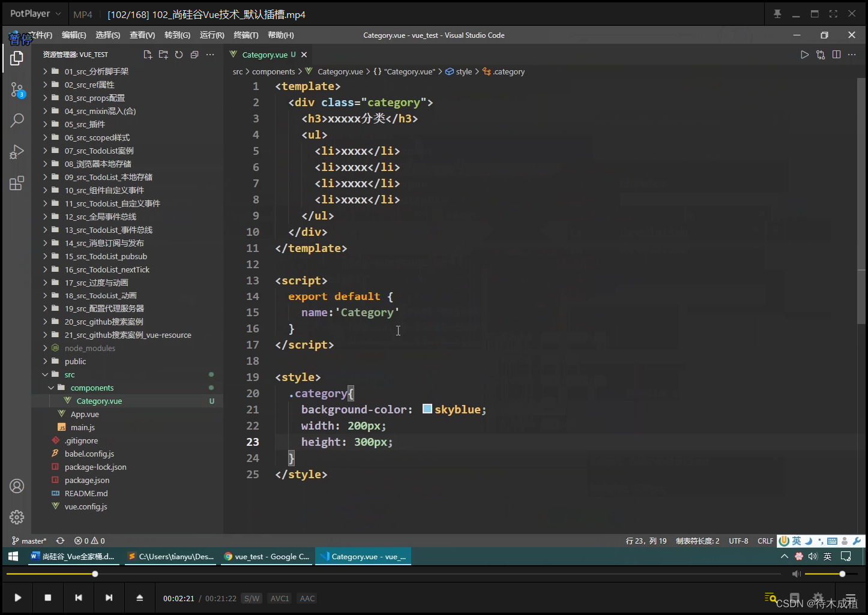Open the Search view icon

tap(17, 121)
